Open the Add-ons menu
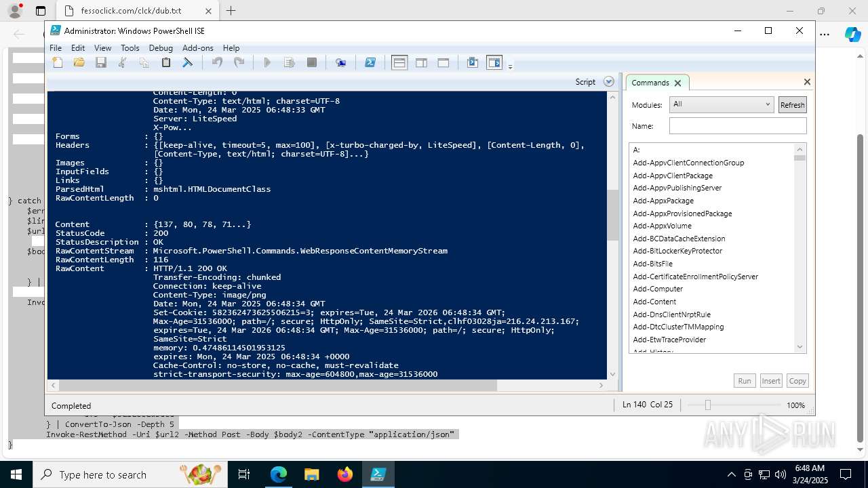The height and width of the screenshot is (488, 868). click(197, 48)
